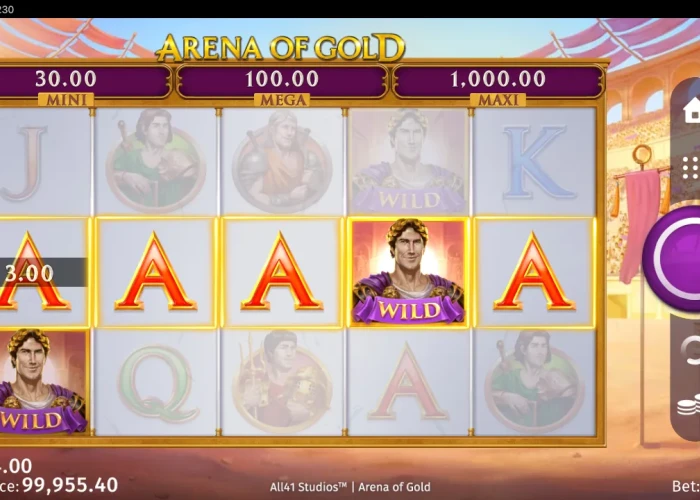Click the bottom-left Wild emperor symbol

point(42,382)
